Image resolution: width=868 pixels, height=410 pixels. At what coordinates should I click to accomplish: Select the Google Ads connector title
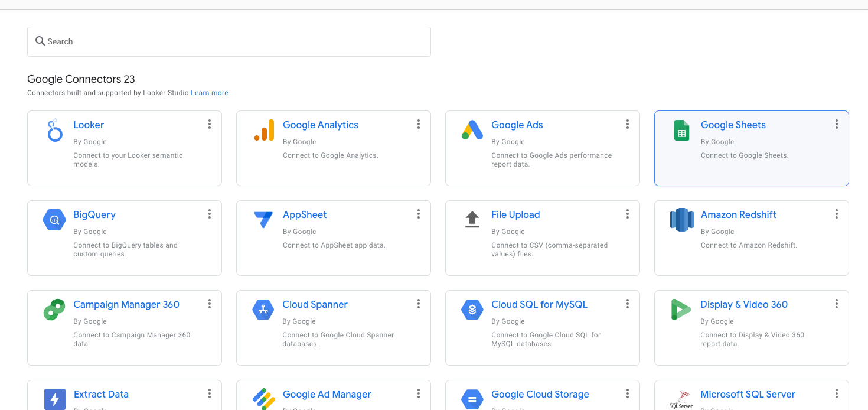pos(517,125)
